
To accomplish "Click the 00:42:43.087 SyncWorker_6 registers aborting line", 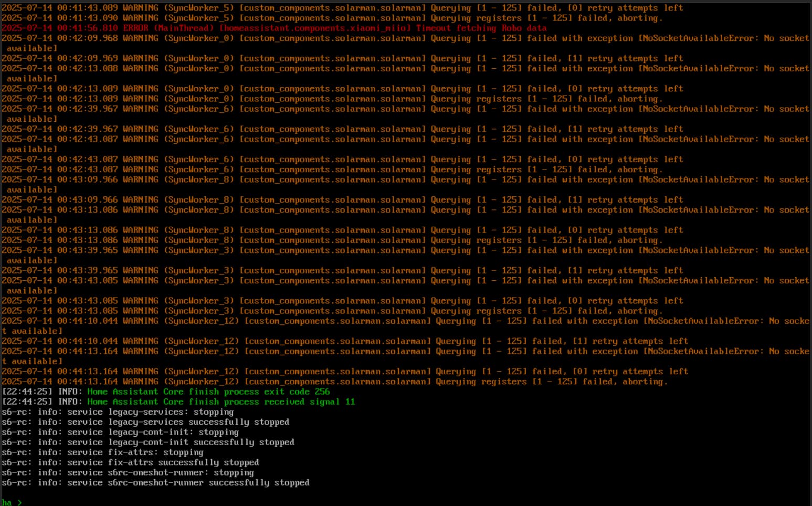I will [x=332, y=170].
